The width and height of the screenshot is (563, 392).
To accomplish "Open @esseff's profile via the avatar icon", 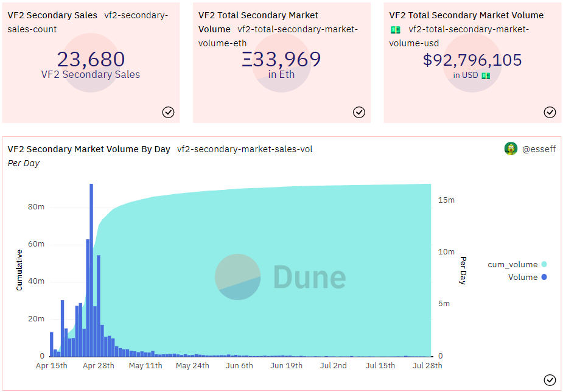I will click(510, 149).
